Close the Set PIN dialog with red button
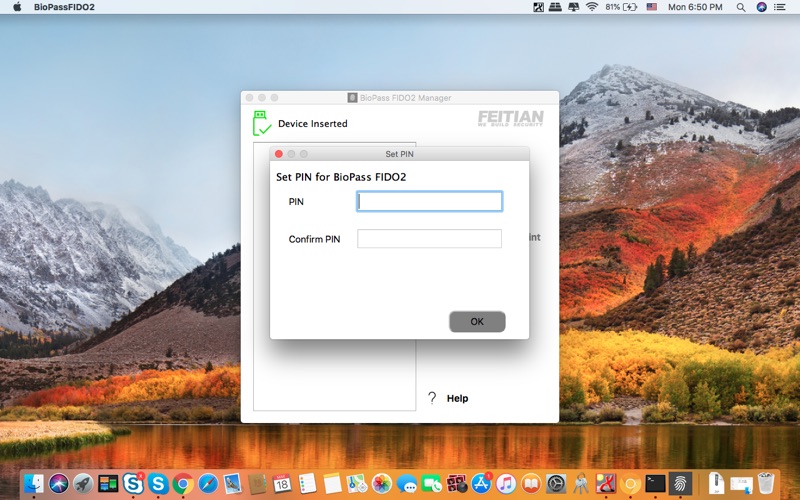Screen dimensions: 800x500 279,154
